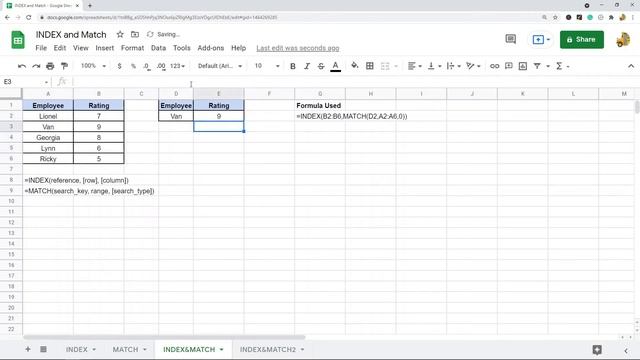This screenshot has width=640, height=360.
Task: Click the Insert comment icon
Action: tap(509, 66)
